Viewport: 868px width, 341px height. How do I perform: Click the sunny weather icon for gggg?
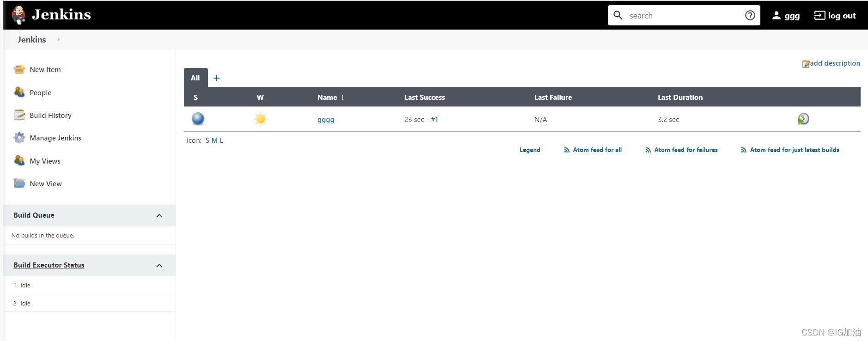click(x=261, y=119)
